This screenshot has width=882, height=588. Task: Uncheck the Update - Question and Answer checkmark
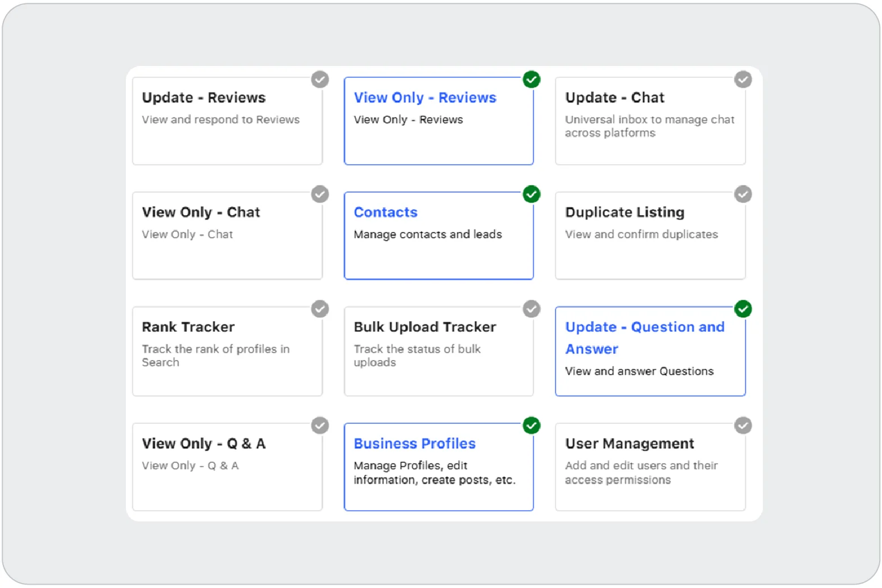743,309
